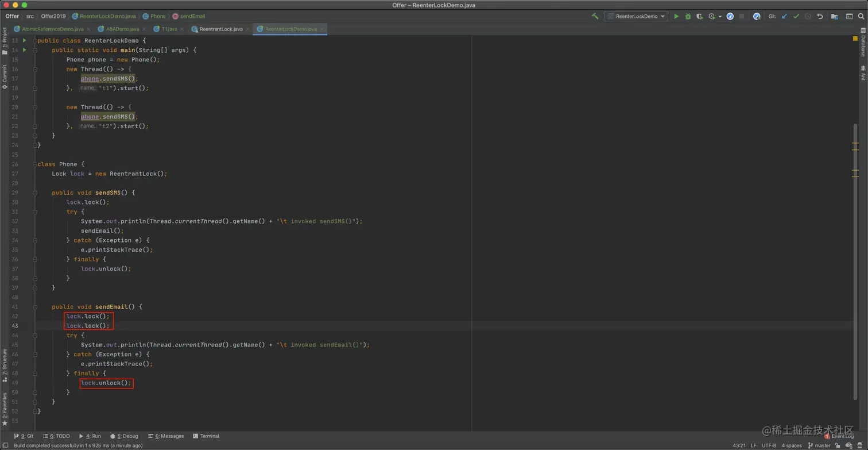Screen dimensions: 868x450
Task: Select the ReenterLockDemo.java editor tab
Action: [290, 29]
